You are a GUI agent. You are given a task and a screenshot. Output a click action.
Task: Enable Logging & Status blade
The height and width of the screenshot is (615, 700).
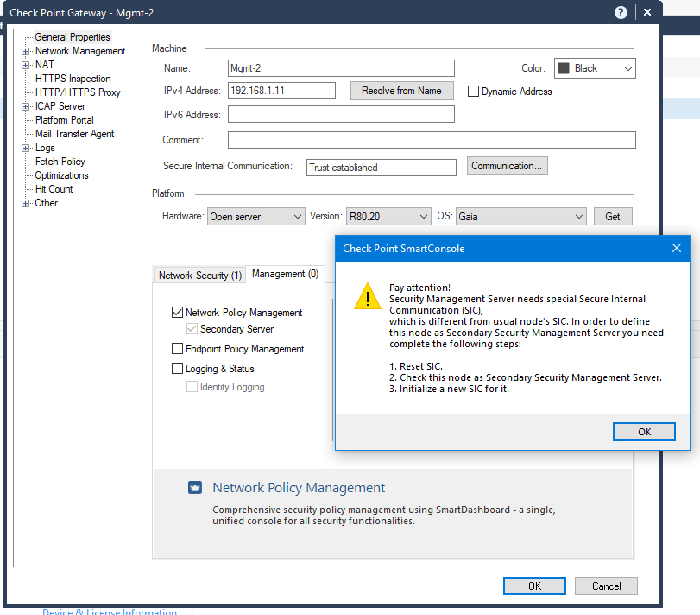coord(177,369)
